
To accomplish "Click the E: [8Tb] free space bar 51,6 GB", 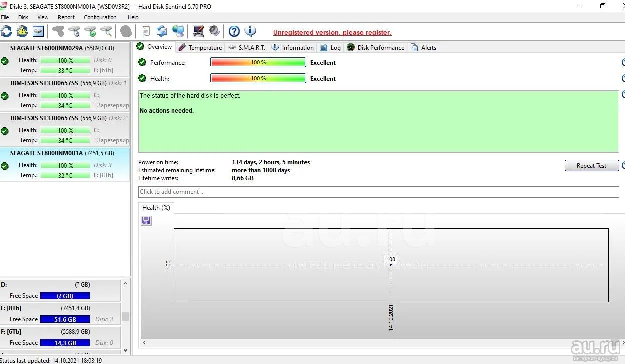I will pyautogui.click(x=65, y=319).
